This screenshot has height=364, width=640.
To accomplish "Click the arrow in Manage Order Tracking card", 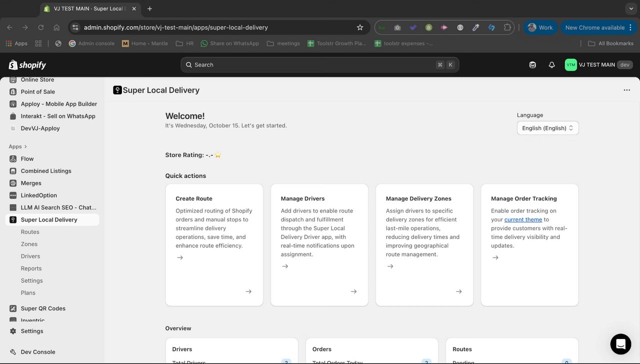I will coord(495,257).
